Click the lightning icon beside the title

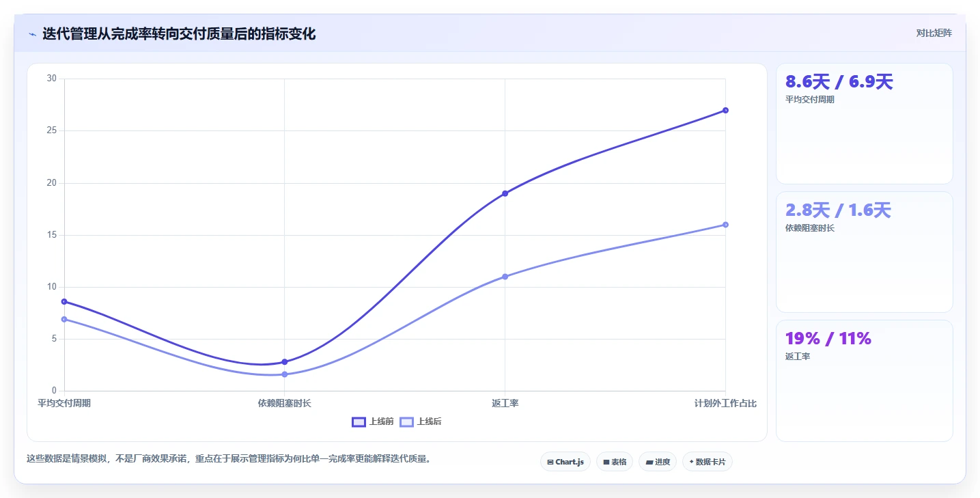tap(32, 34)
